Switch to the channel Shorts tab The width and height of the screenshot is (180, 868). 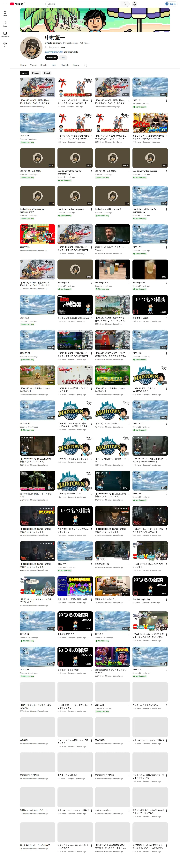click(44, 65)
